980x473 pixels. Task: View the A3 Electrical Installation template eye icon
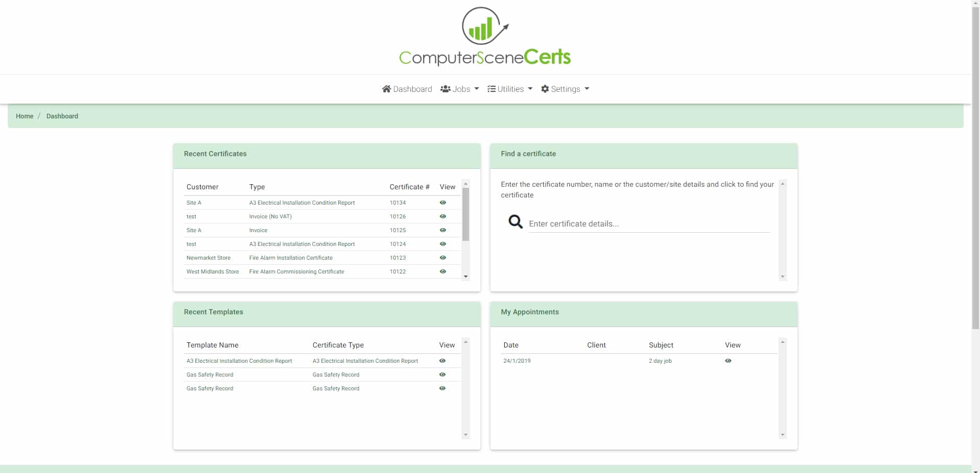442,361
